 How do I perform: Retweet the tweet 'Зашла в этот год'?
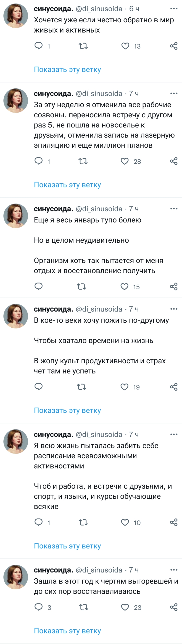click(x=83, y=607)
